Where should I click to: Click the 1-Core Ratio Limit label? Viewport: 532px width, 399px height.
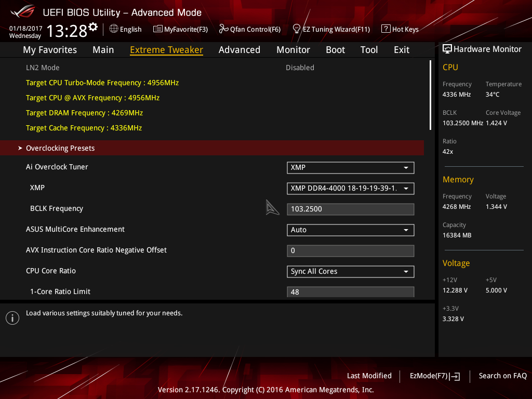60,291
